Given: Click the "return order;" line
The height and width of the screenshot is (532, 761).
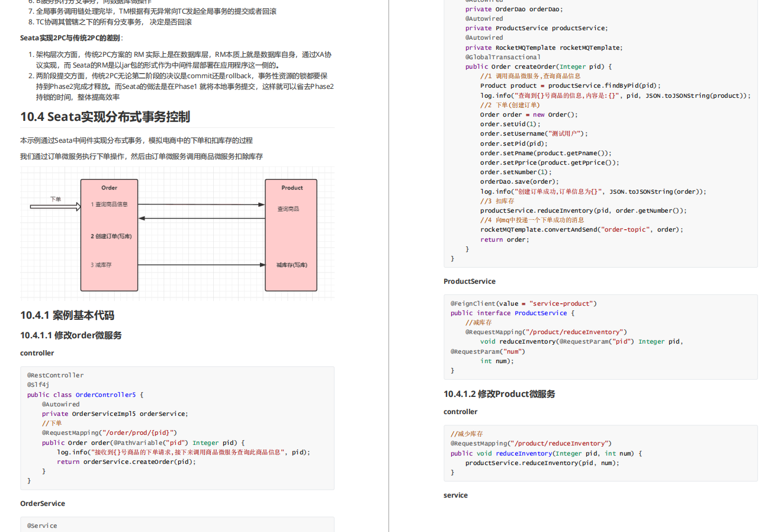Looking at the screenshot, I should click(x=505, y=239).
